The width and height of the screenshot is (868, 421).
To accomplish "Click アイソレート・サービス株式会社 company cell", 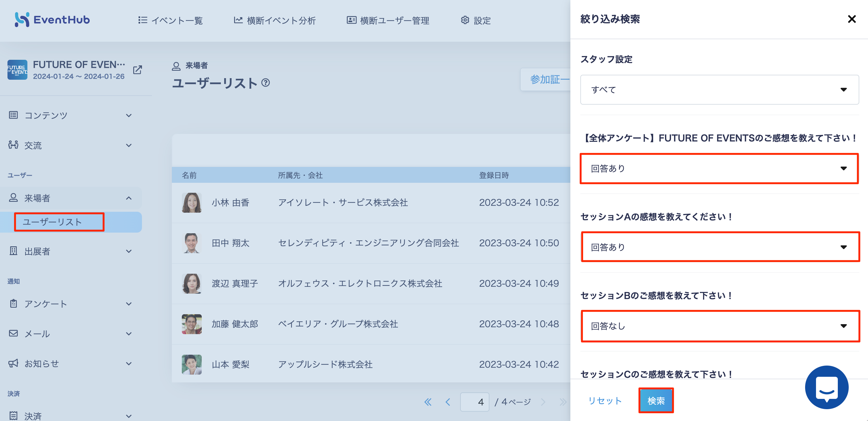I will coord(343,203).
